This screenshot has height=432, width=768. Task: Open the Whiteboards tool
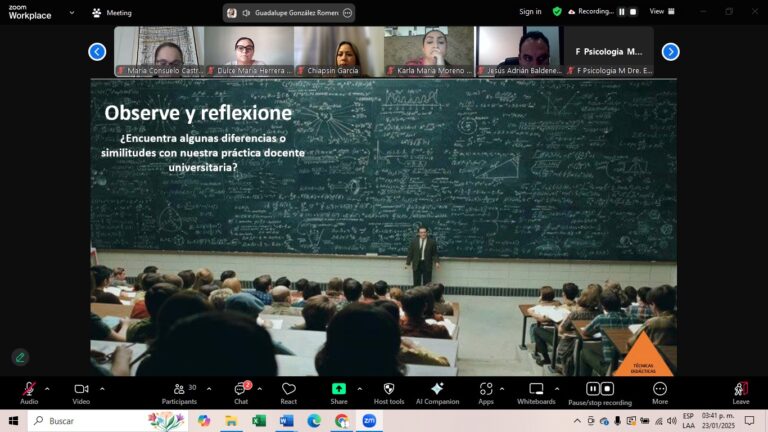(536, 394)
